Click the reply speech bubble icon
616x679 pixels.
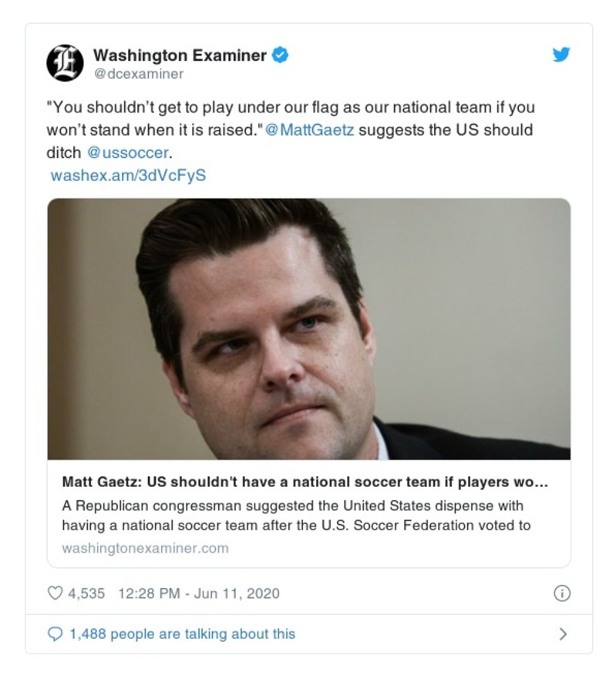click(x=56, y=634)
